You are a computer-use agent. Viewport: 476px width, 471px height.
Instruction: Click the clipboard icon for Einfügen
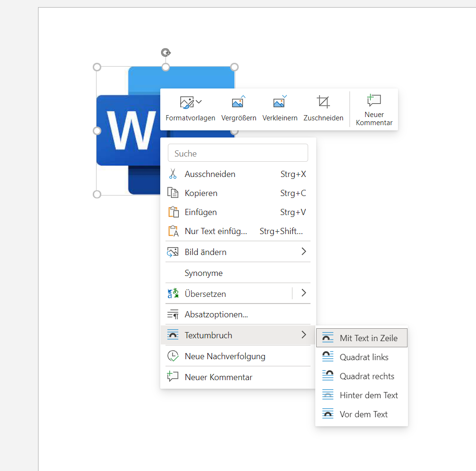pos(173,212)
